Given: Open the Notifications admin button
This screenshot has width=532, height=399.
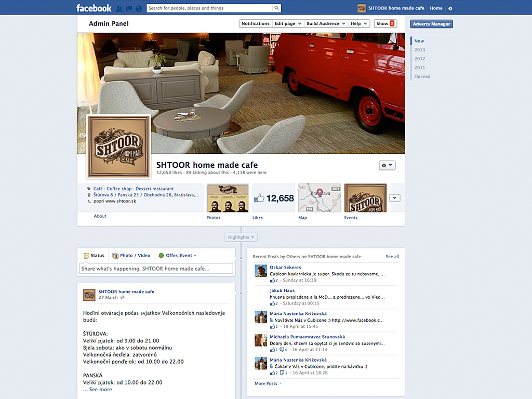Looking at the screenshot, I should tap(255, 23).
